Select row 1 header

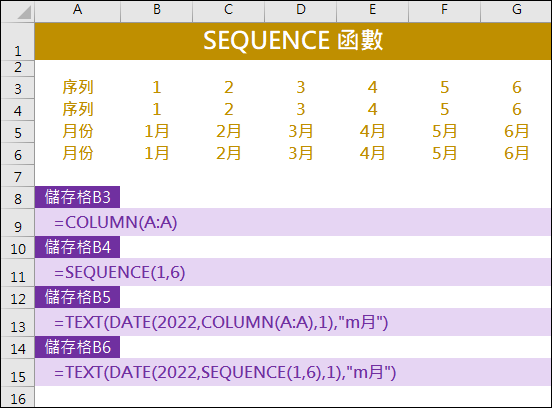pos(18,42)
